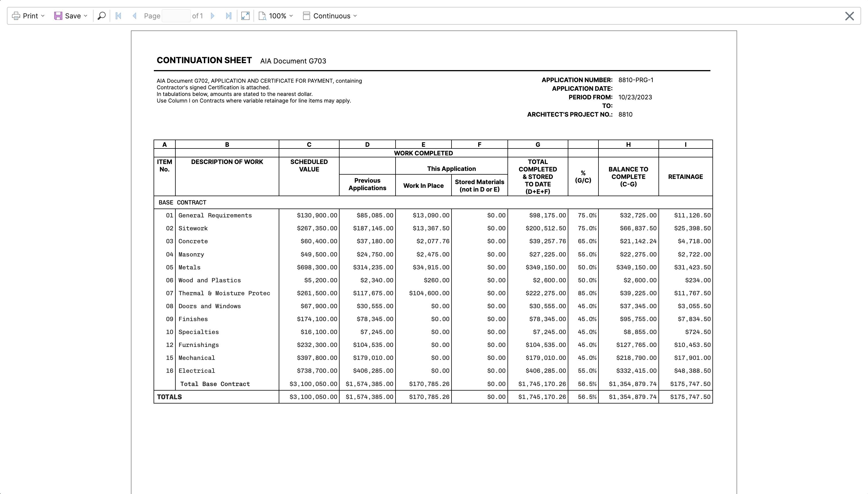
Task: Click the TOTALS row label
Action: [x=169, y=397]
